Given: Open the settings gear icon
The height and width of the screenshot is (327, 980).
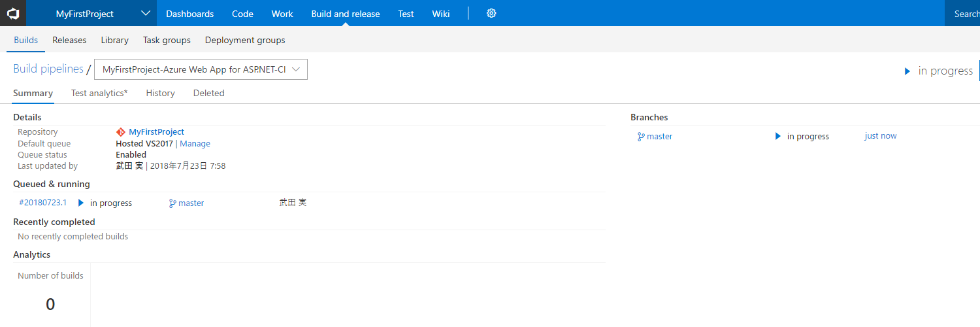Looking at the screenshot, I should click(x=491, y=13).
